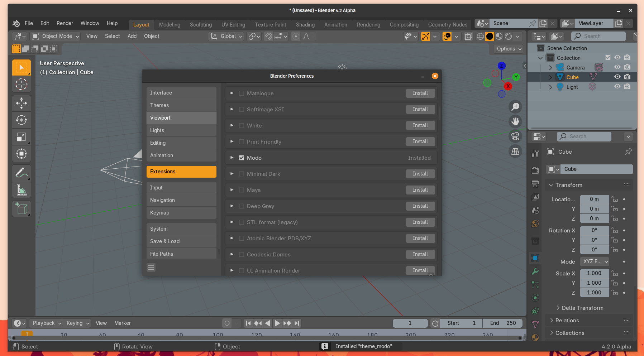Switch viewport to Wireframe shading
644x356 pixels.
pyautogui.click(x=480, y=36)
